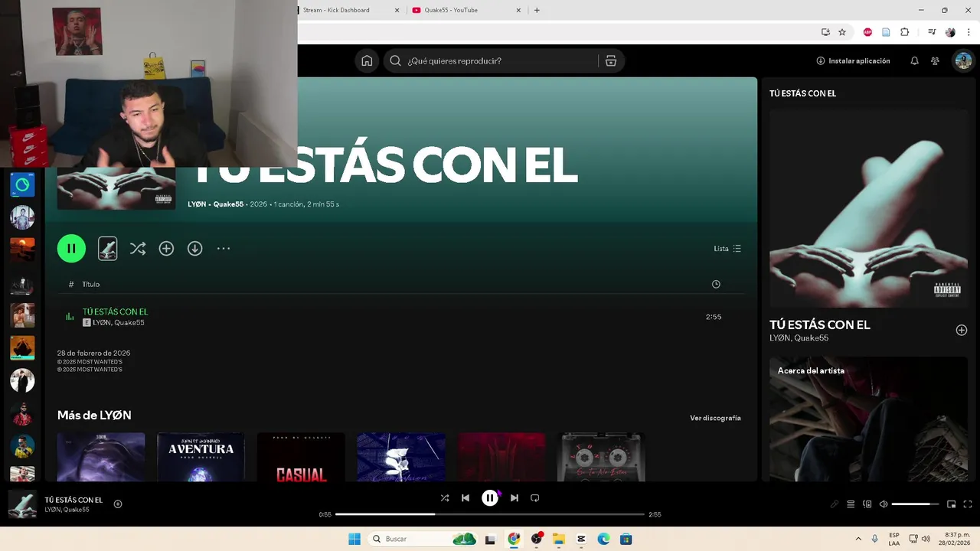Open OBS Studio from the taskbar
The width and height of the screenshot is (980, 551).
tap(537, 539)
